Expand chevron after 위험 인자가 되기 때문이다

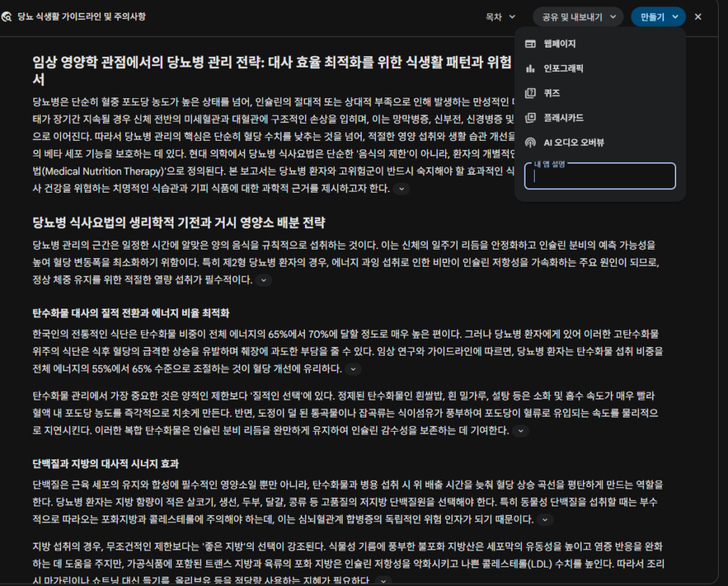545,520
